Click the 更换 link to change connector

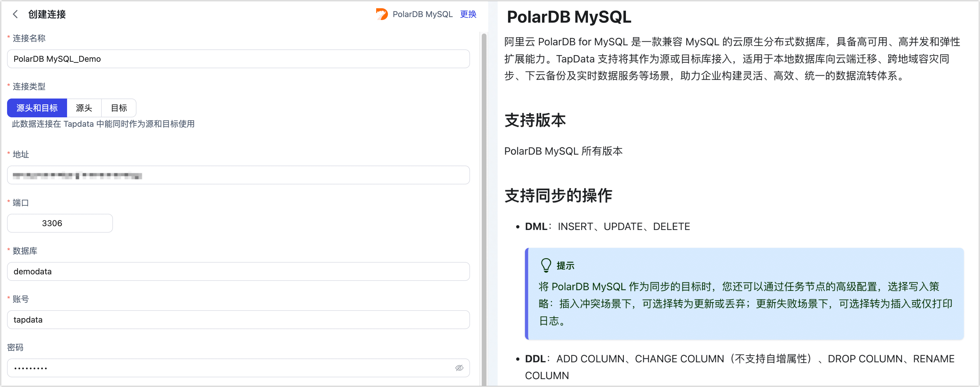pos(468,14)
